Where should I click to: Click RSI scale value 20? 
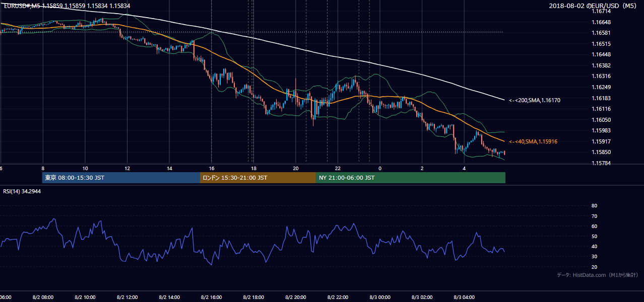tap(594, 267)
